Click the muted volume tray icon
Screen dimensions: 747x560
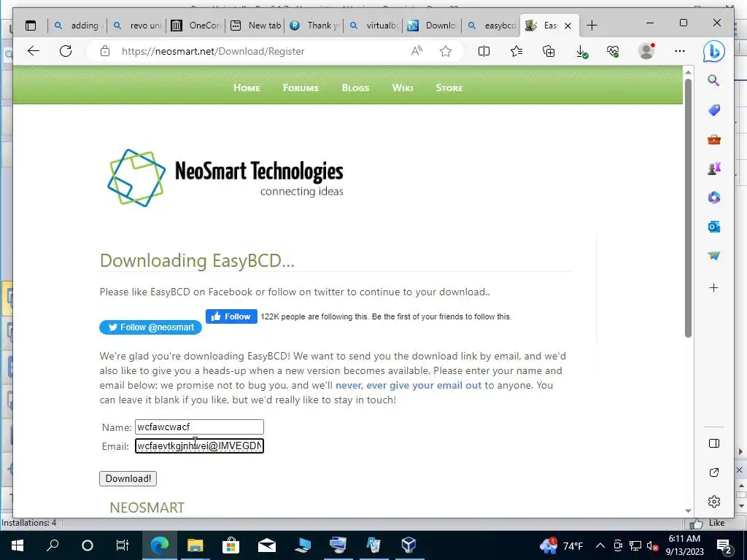652,545
